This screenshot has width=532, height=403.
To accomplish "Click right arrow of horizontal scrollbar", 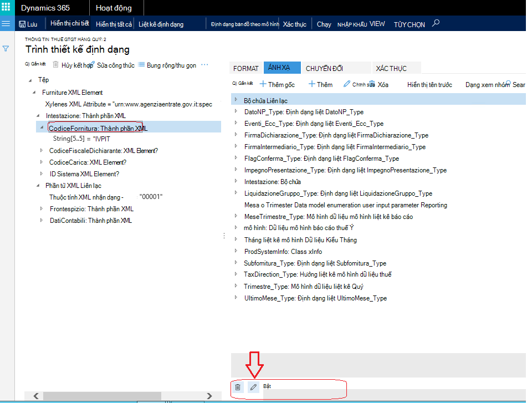I will point(209,396).
